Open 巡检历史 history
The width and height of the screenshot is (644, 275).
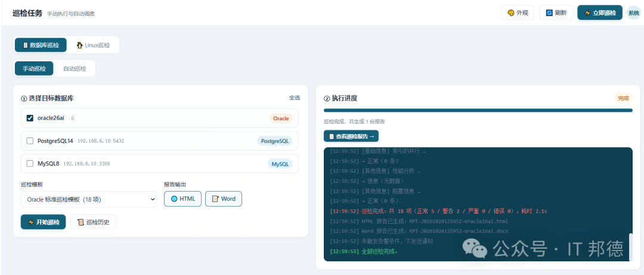click(93, 222)
